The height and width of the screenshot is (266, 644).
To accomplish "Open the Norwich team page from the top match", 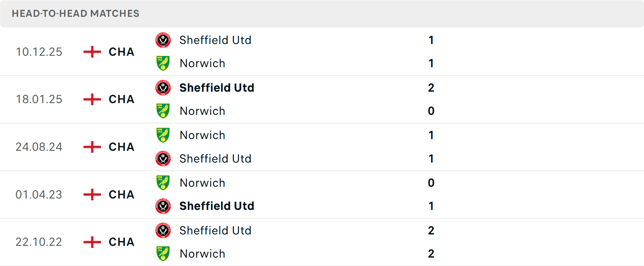I will click(x=203, y=63).
